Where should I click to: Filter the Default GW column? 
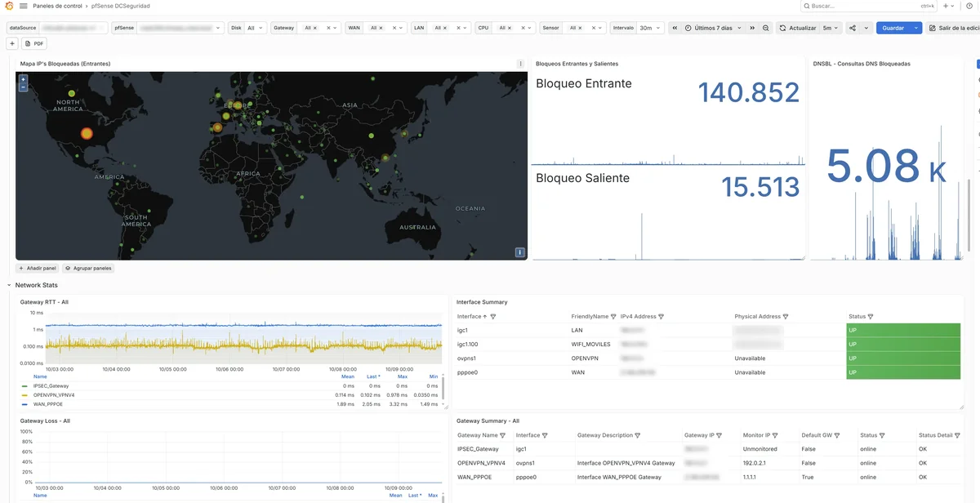[837, 435]
